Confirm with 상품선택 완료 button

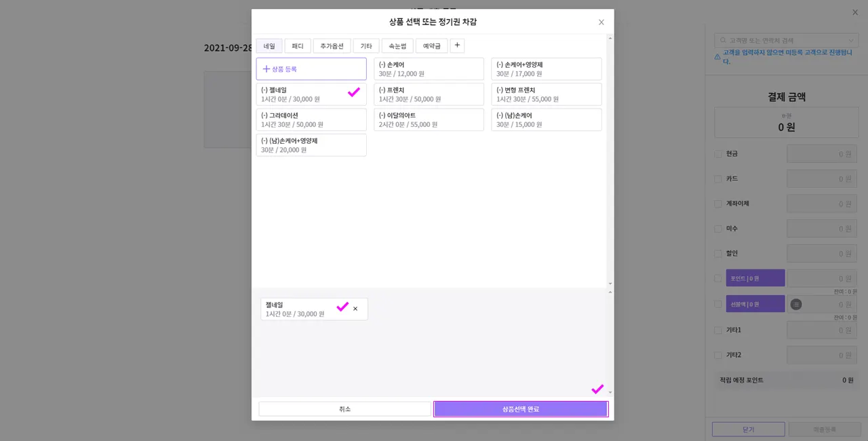pos(521,409)
